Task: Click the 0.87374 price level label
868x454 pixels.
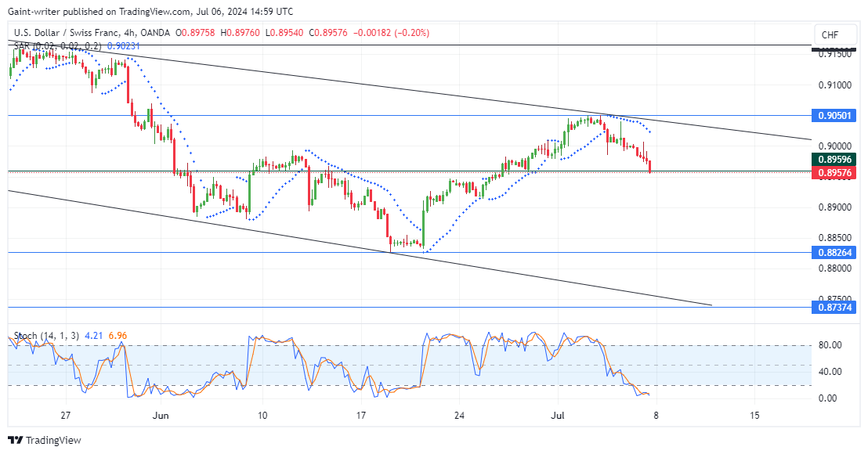Action: tap(834, 307)
